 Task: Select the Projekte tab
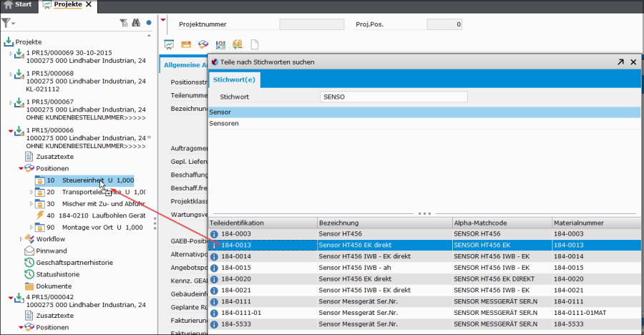(x=68, y=4)
